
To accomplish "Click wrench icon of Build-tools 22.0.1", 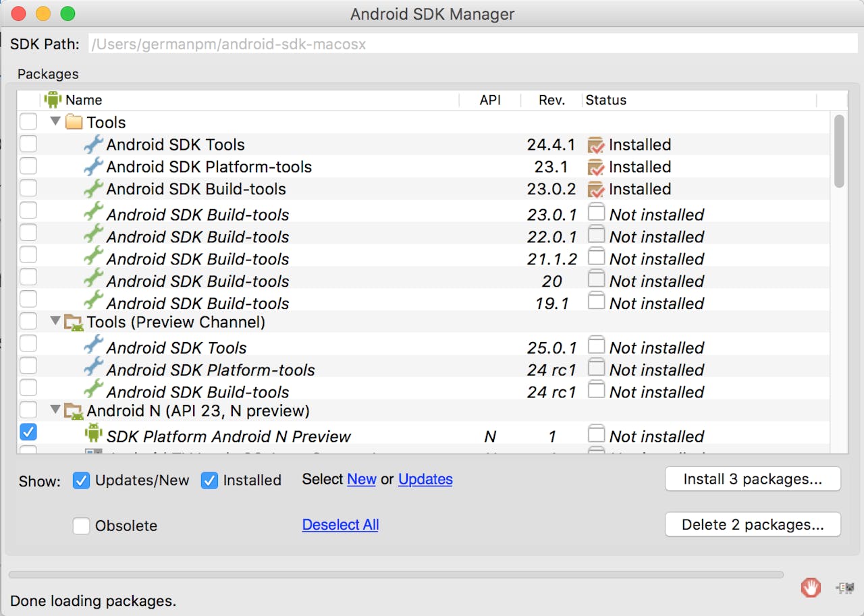I will click(x=94, y=234).
